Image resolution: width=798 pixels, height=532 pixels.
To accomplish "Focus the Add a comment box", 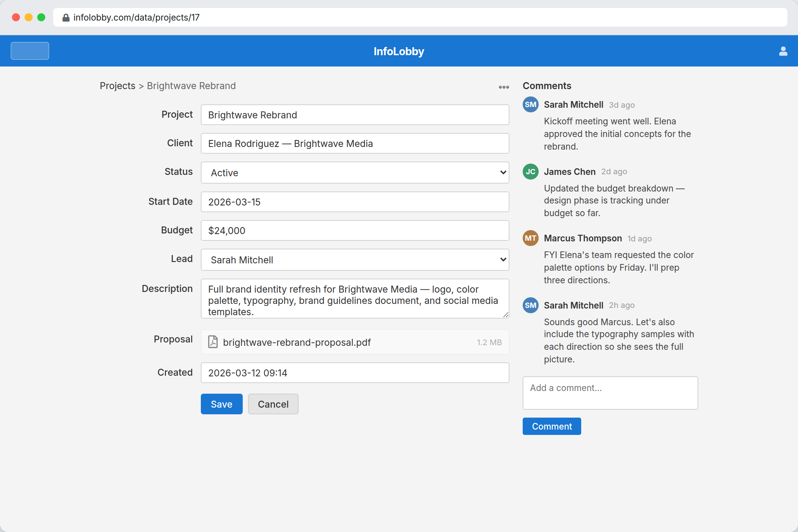I will [610, 393].
